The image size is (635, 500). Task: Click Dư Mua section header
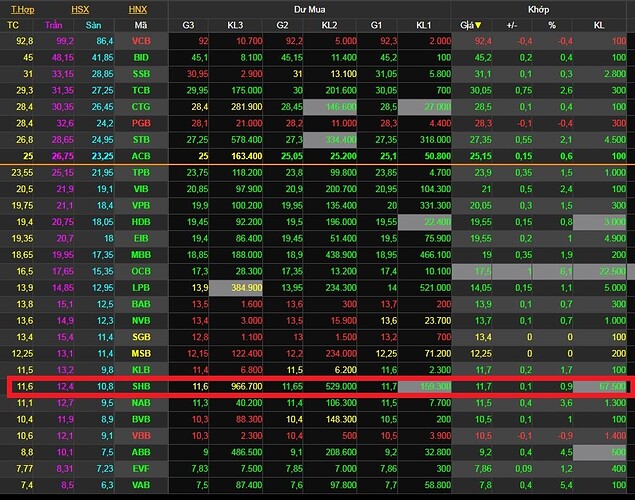[309, 9]
